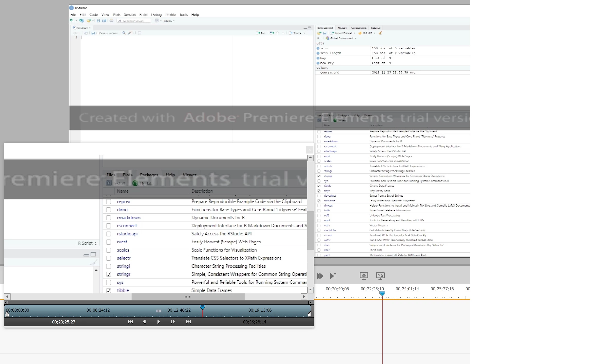Switch to the Packages tab
The image size is (592, 364).
point(149,175)
